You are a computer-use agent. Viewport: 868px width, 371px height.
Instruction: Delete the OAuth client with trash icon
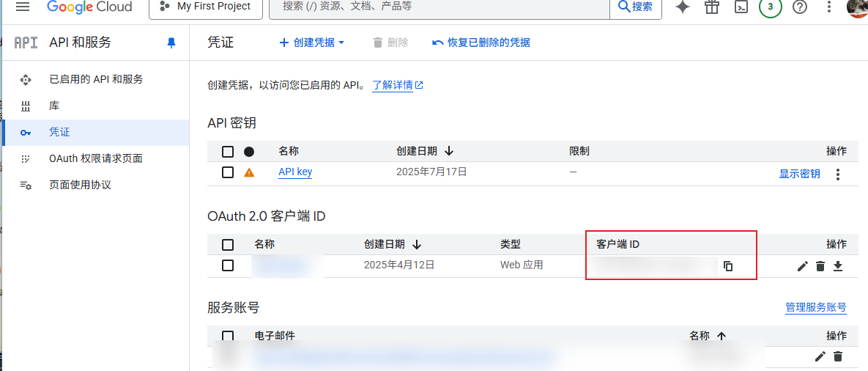coord(820,265)
